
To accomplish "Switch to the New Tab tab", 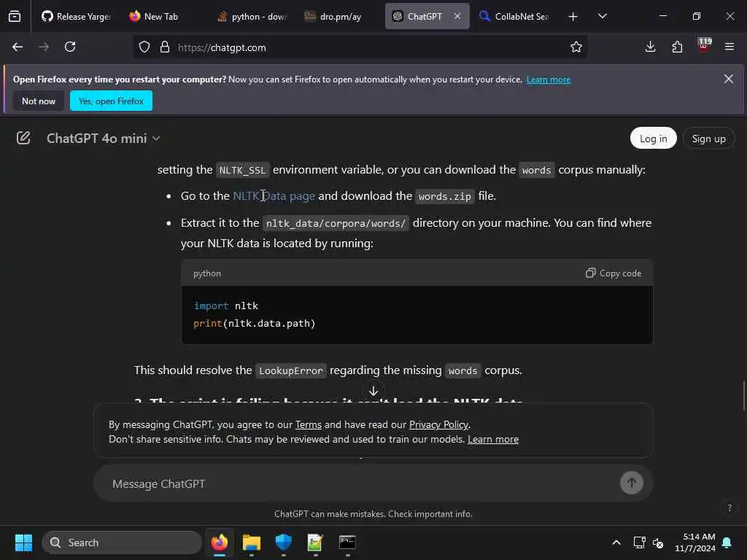I will [x=160, y=16].
